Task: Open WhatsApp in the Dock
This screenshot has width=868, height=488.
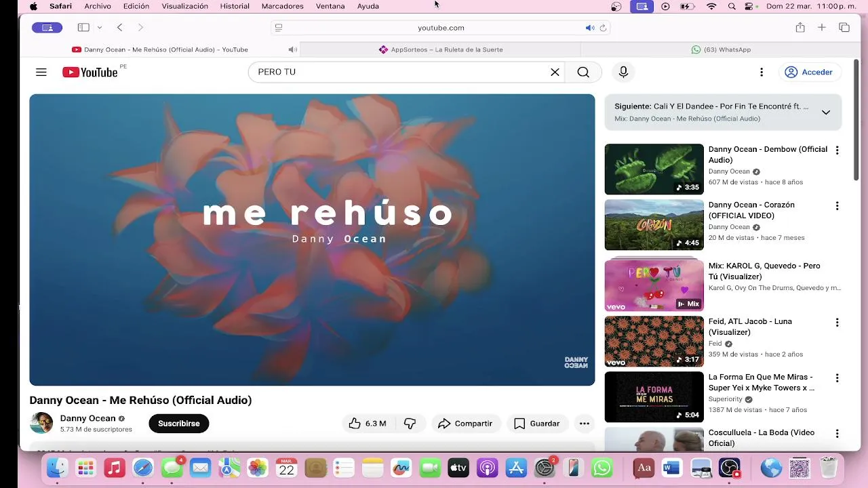Action: [601, 468]
